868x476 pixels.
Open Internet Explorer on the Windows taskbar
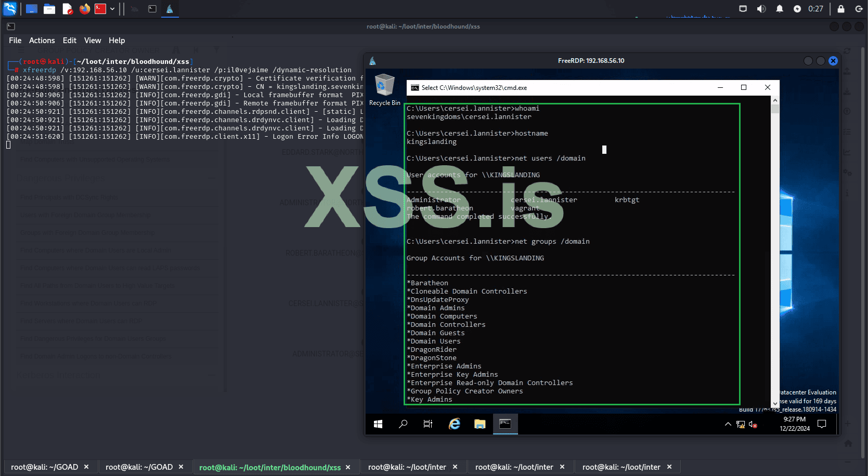pyautogui.click(x=455, y=424)
